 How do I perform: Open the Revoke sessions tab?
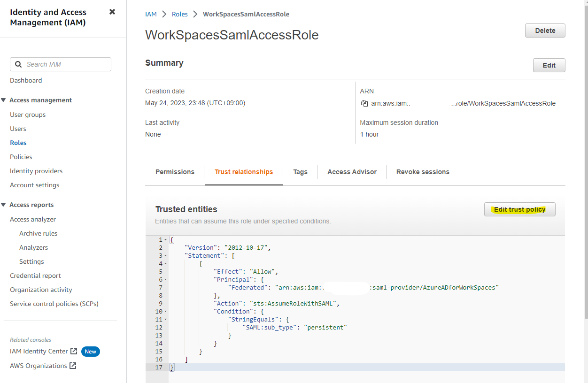point(422,172)
